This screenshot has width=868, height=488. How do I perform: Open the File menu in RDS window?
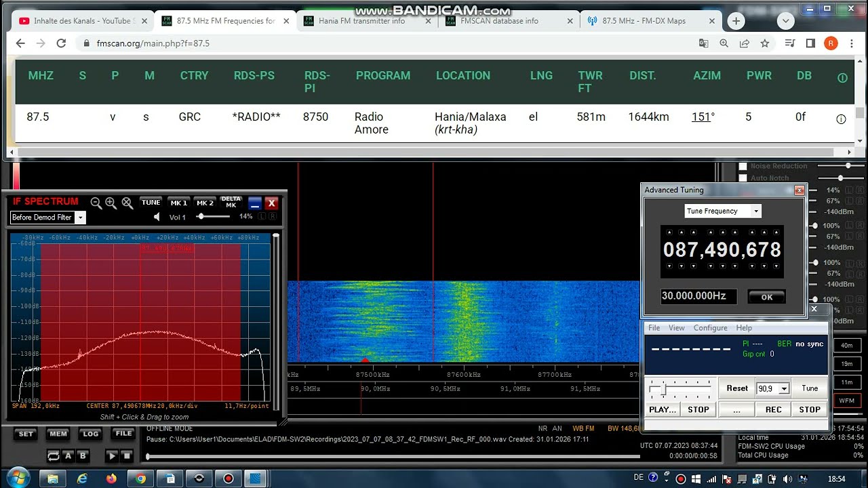654,328
